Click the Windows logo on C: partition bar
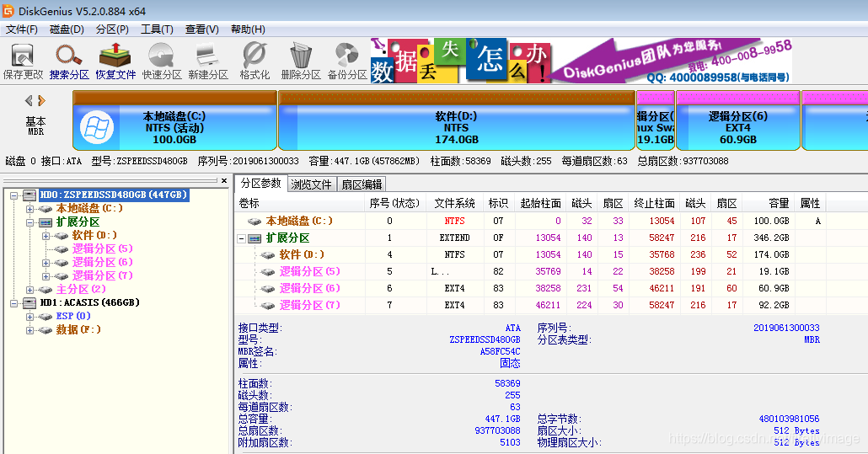Viewport: 868px width, 454px height. (97, 128)
